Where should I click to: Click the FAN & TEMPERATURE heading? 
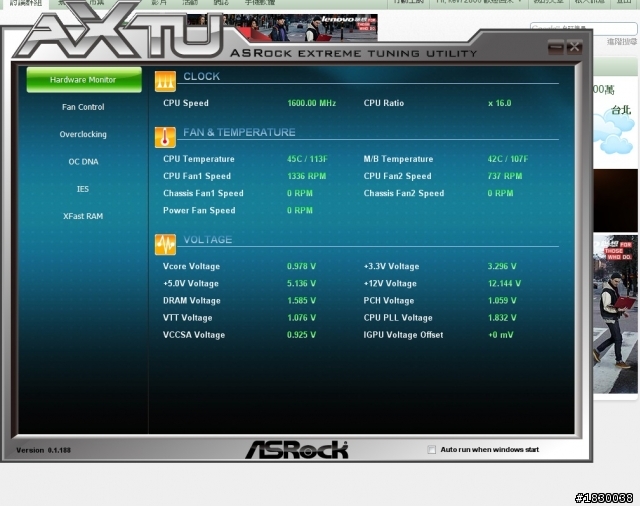click(x=239, y=132)
